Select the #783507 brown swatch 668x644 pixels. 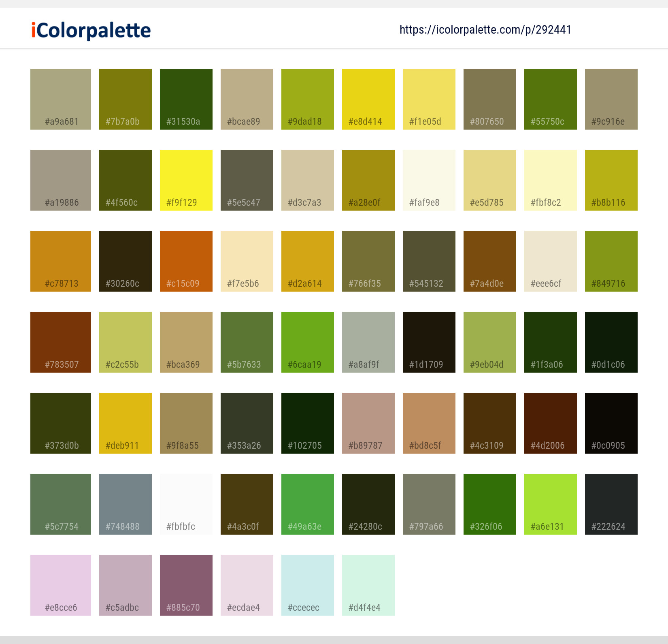(x=60, y=342)
